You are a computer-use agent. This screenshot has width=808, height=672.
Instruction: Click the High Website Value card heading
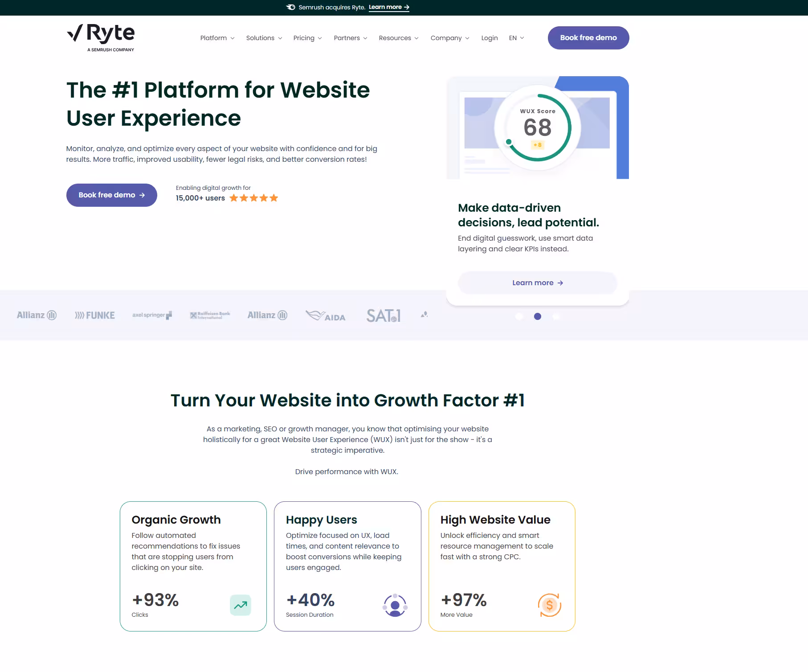tap(495, 520)
